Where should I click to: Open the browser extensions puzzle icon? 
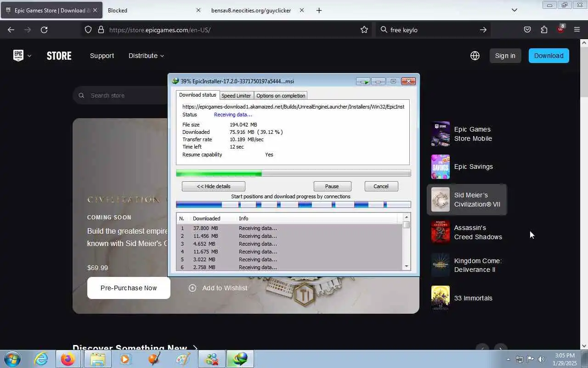(x=544, y=29)
